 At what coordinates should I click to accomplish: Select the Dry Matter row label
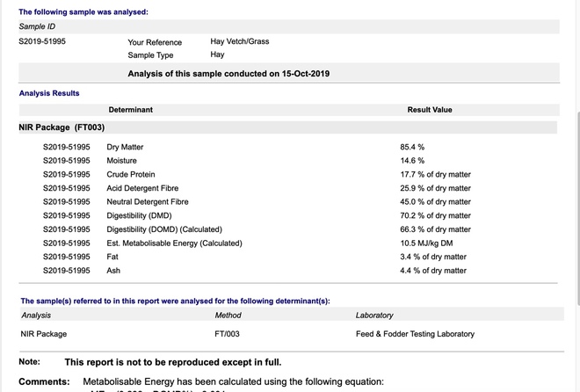point(125,147)
